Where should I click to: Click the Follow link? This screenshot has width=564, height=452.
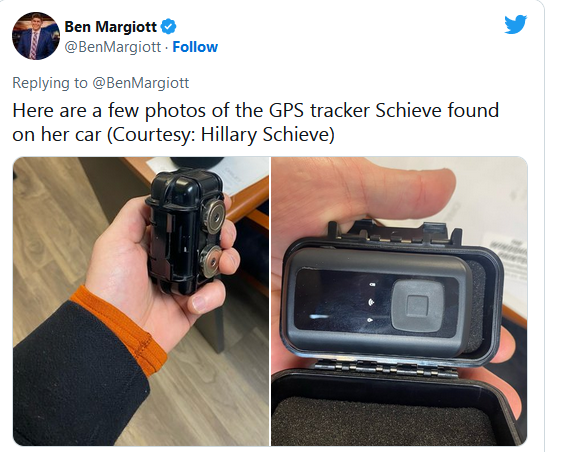pos(195,47)
